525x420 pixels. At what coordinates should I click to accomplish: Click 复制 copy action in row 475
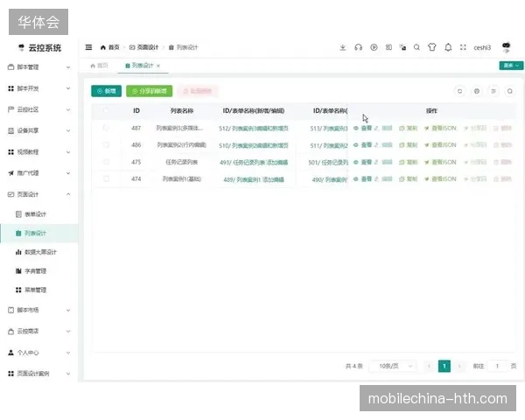coord(408,162)
